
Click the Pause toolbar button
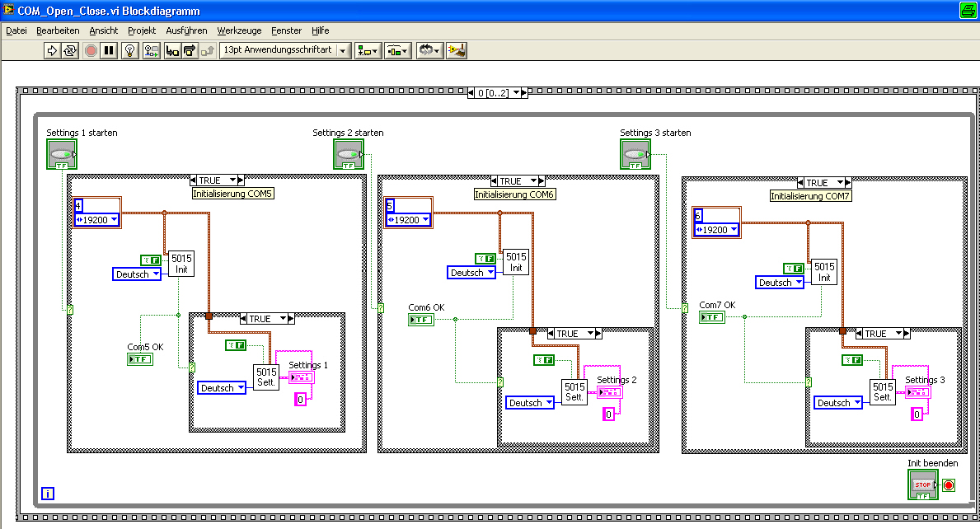[x=109, y=50]
